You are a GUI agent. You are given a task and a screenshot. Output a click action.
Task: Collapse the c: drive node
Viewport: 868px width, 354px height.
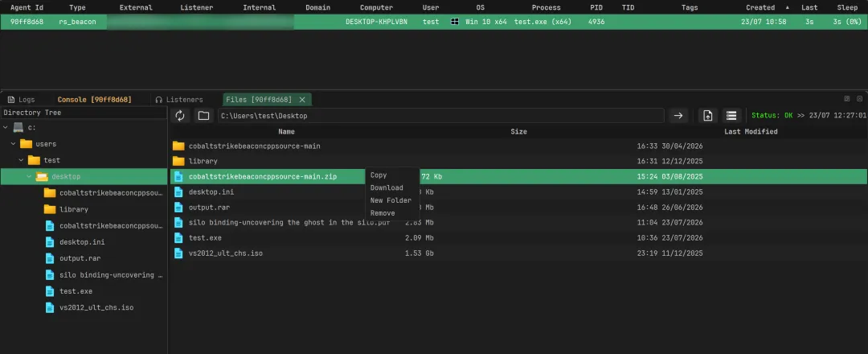(x=5, y=127)
